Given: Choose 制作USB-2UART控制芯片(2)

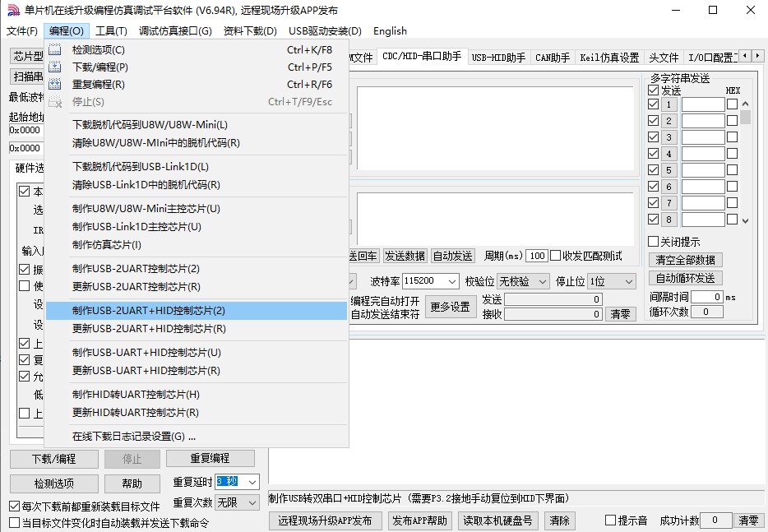Looking at the screenshot, I should [x=197, y=268].
